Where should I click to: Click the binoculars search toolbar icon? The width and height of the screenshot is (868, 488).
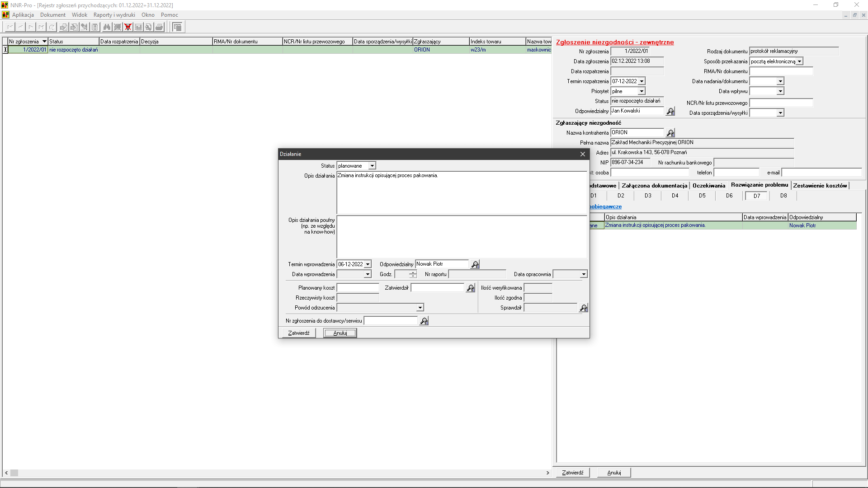[107, 27]
